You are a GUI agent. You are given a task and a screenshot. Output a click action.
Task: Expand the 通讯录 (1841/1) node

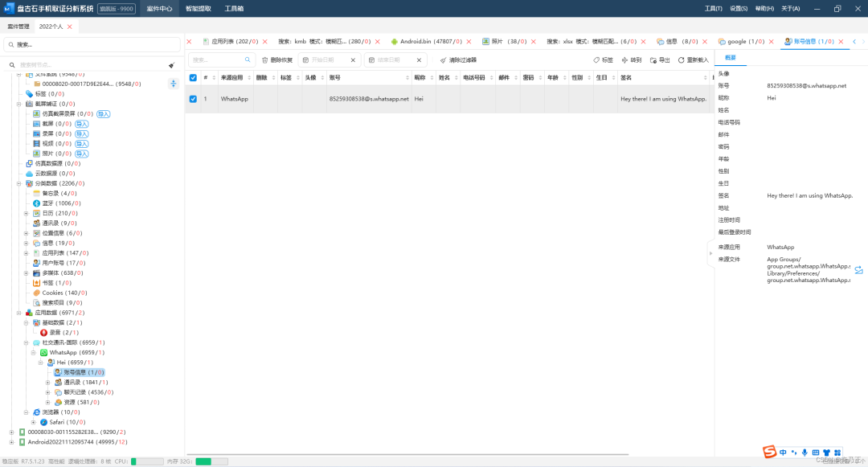coord(47,383)
